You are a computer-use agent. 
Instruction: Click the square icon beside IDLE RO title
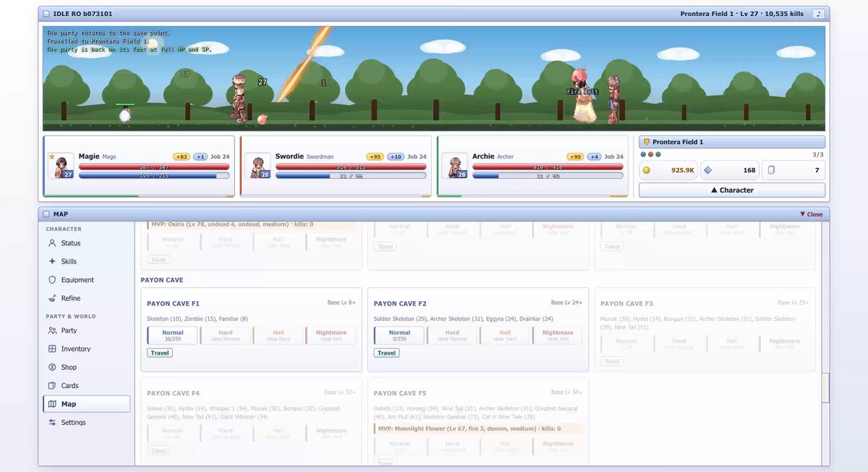(x=46, y=14)
